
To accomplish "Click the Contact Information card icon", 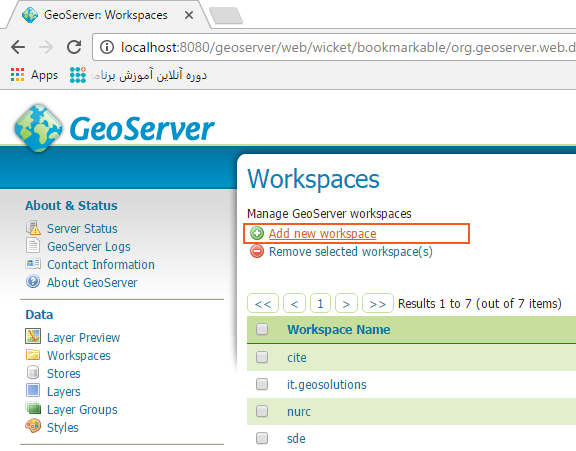I will pyautogui.click(x=33, y=264).
